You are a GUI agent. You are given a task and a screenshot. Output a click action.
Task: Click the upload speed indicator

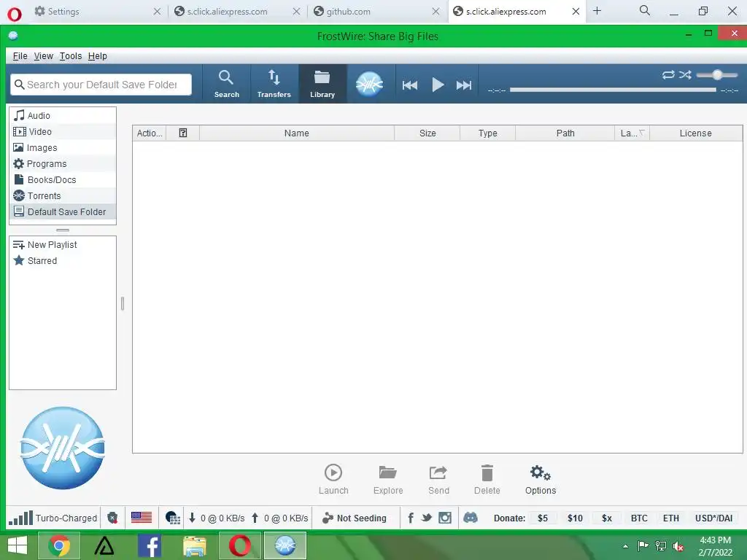[279, 518]
